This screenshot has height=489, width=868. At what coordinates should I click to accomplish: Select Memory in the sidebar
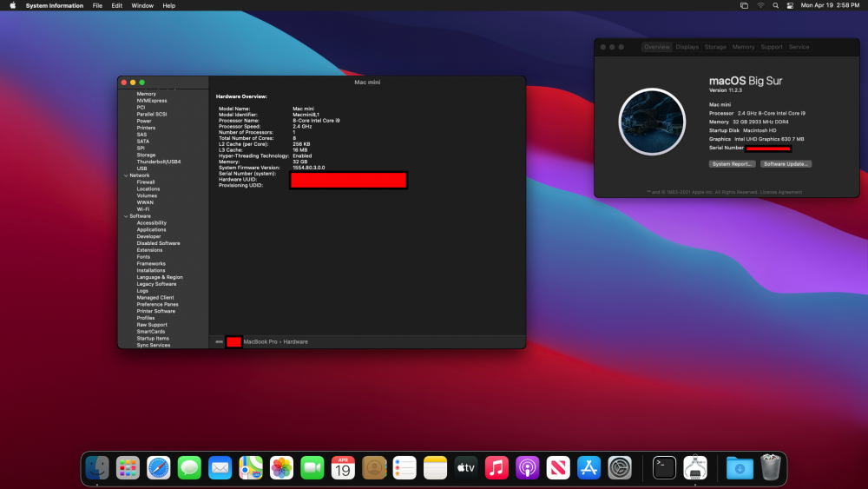point(146,94)
